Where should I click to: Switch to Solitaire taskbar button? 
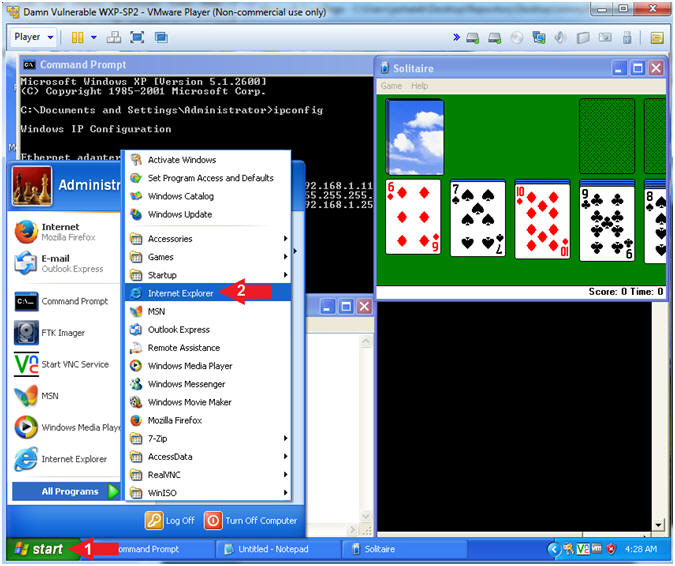pyautogui.click(x=403, y=549)
